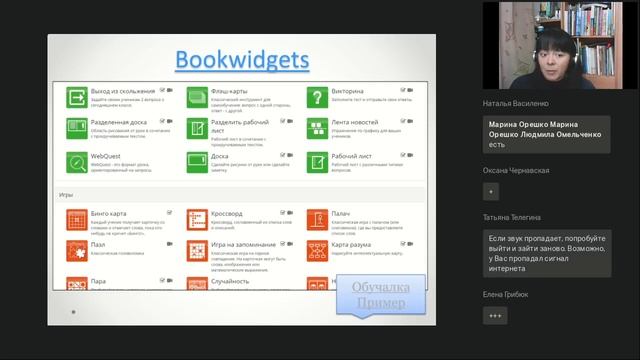The width and height of the screenshot is (640, 360).
Task: Click the Exit slip widget icon
Action: pyautogui.click(x=77, y=98)
